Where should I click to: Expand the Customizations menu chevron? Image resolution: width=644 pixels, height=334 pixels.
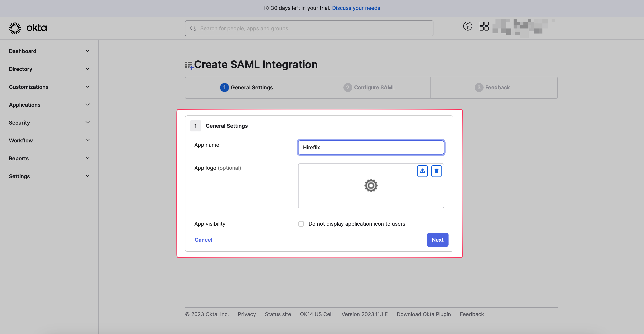(x=88, y=87)
